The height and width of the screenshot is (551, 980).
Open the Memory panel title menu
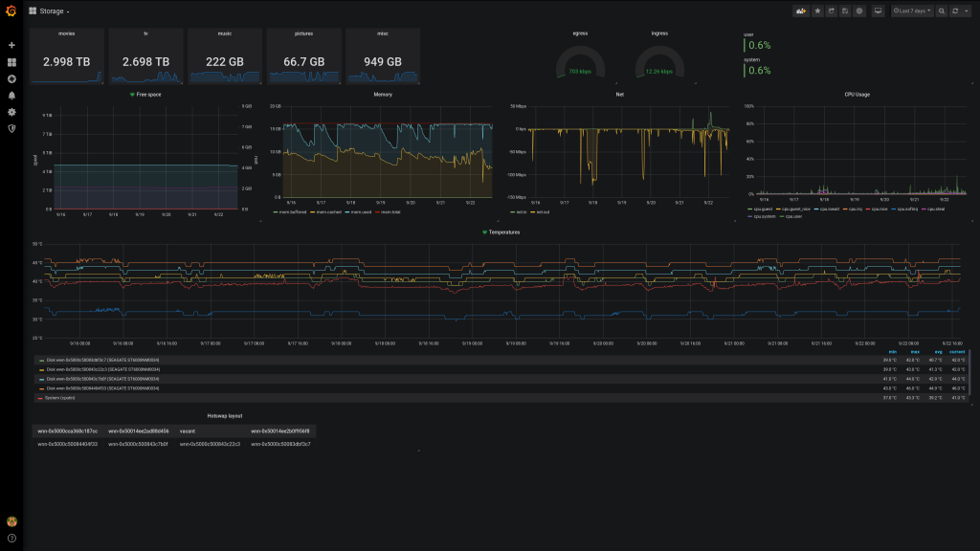tap(383, 95)
